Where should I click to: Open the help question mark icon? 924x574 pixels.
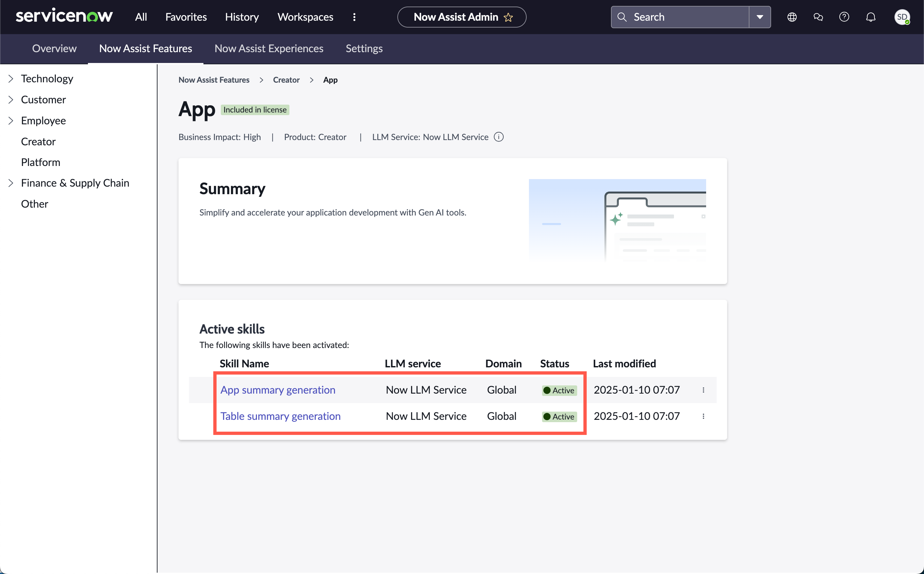(x=844, y=17)
